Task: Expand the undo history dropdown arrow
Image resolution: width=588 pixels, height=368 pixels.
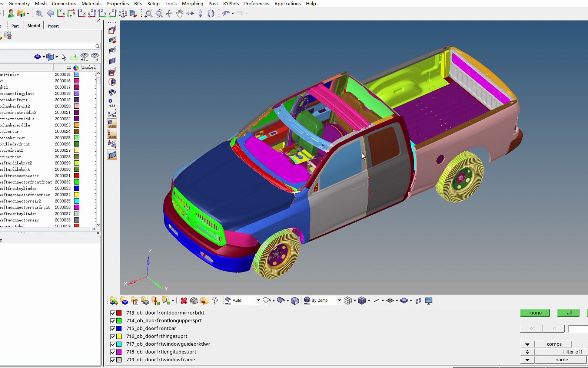Action: coord(233,14)
